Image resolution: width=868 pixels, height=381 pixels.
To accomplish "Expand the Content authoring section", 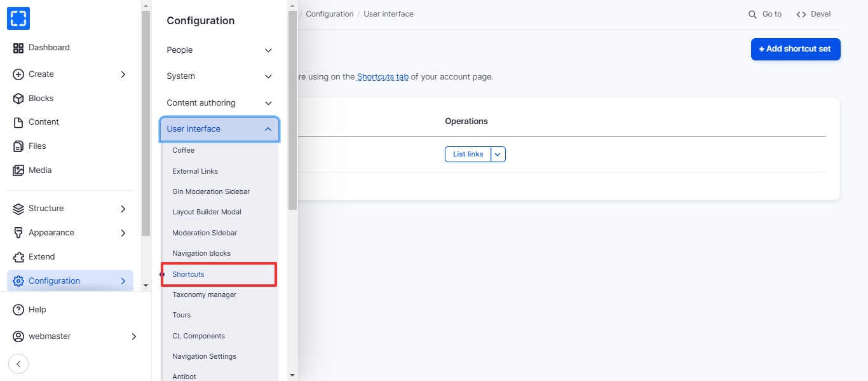I will (268, 103).
